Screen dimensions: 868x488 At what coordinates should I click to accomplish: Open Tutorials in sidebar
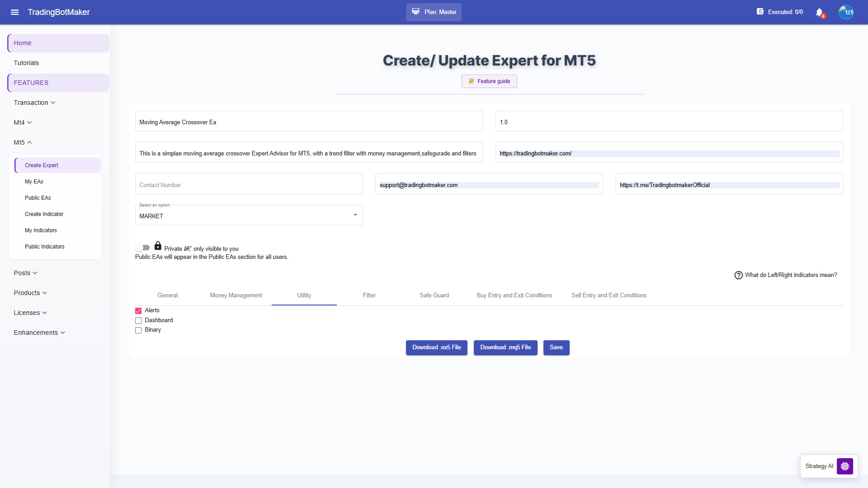(58, 63)
